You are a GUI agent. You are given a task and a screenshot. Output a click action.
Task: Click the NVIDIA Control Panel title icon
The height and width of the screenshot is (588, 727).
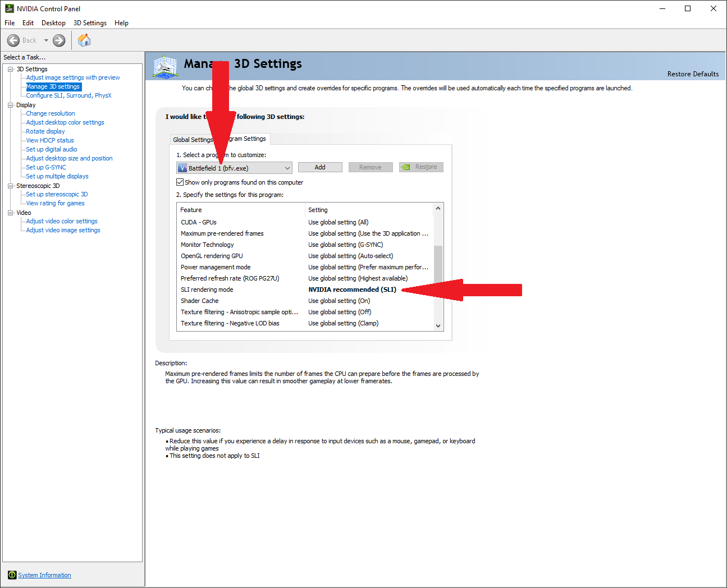(9, 8)
